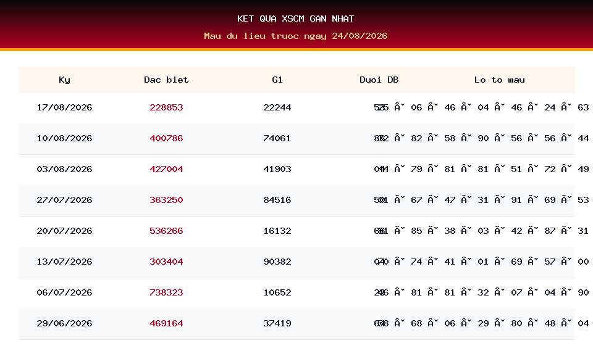Click special prize number 536266
The height and width of the screenshot is (364, 593).
point(166,231)
